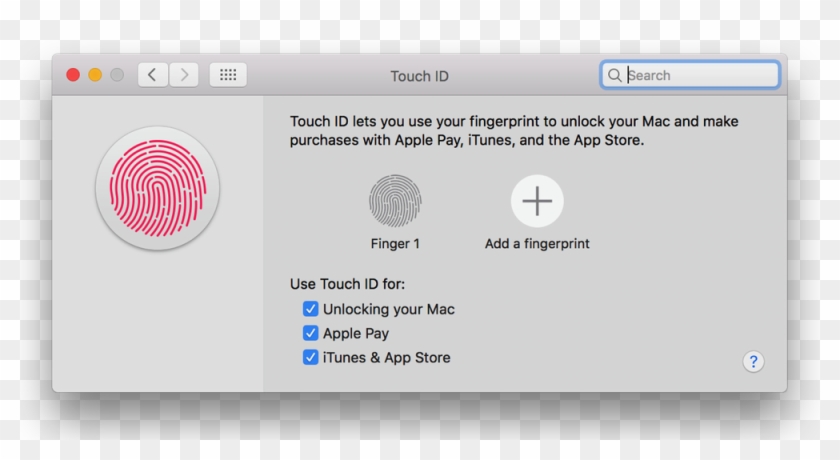Toggle the Apple Pay checkbox
Screen dimensions: 840x460
pyautogui.click(x=310, y=333)
